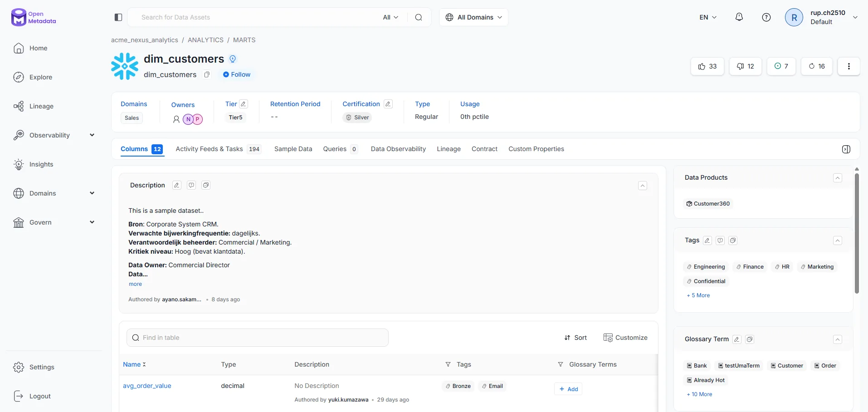Toggle the left sidebar collapse icon
Image resolution: width=868 pixels, height=412 pixels.
coord(118,17)
